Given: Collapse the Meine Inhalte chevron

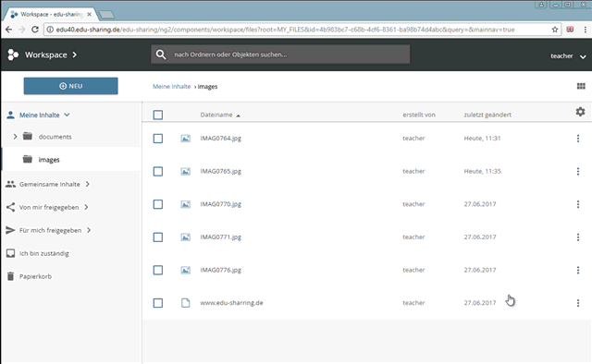Looking at the screenshot, I should (x=67, y=115).
